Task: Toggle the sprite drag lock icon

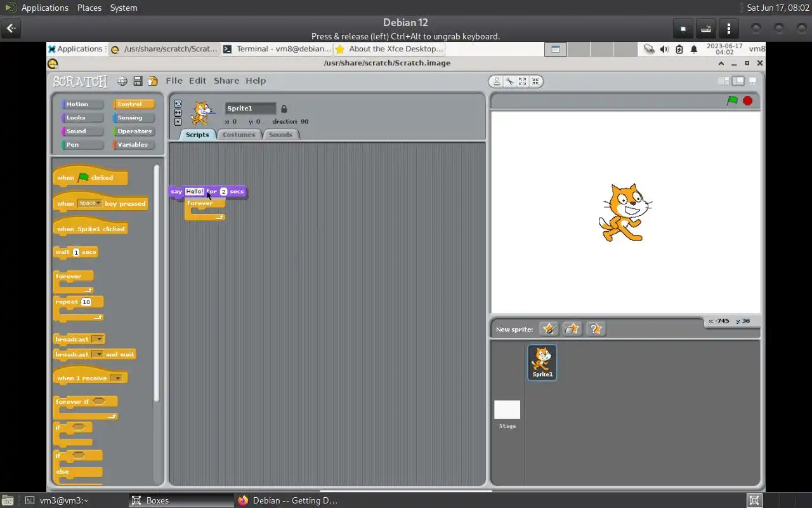Action: pyautogui.click(x=284, y=109)
